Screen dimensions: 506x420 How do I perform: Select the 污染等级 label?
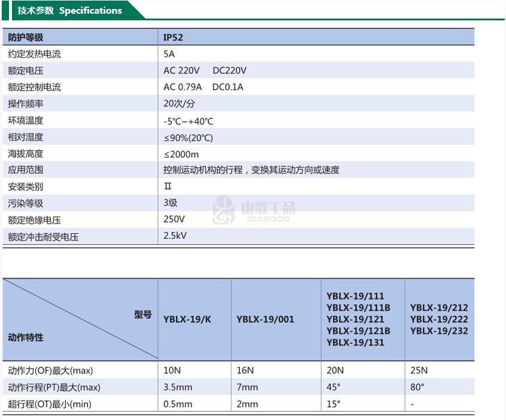[x=26, y=203]
